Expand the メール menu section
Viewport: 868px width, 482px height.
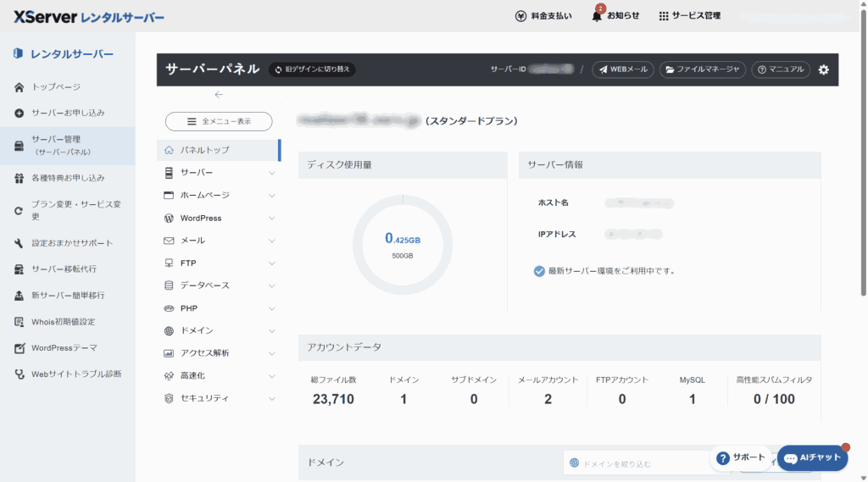click(219, 241)
